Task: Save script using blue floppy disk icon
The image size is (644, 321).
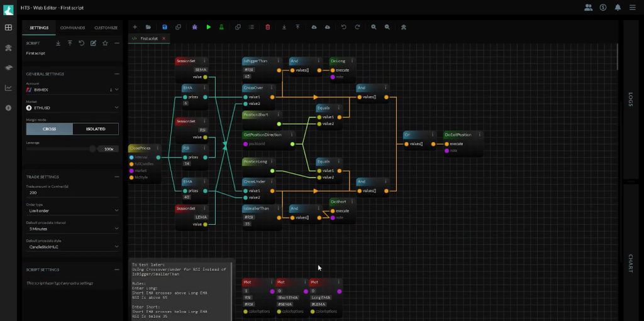Action: [165, 27]
